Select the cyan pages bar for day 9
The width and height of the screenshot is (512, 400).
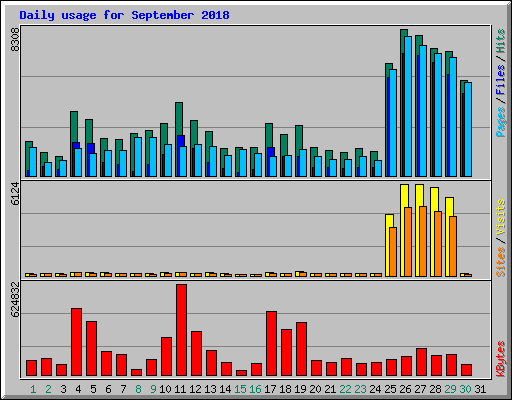(153, 157)
